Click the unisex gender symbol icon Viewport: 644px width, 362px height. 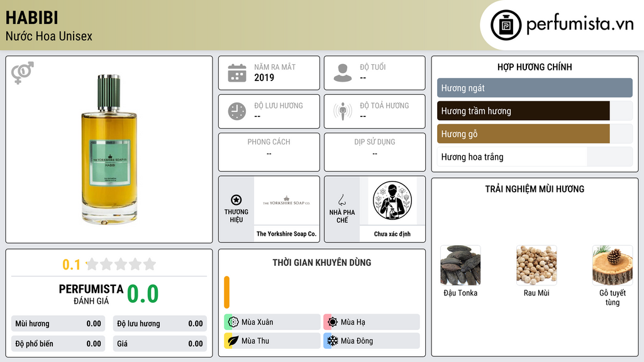pos(23,73)
